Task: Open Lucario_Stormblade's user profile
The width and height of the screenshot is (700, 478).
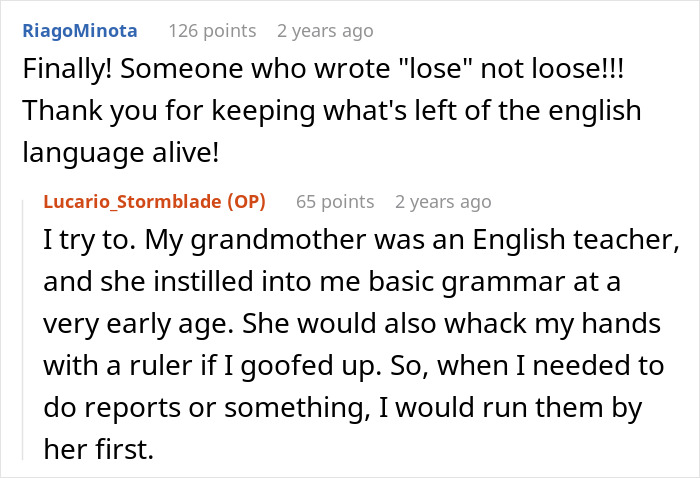Action: tap(132, 202)
